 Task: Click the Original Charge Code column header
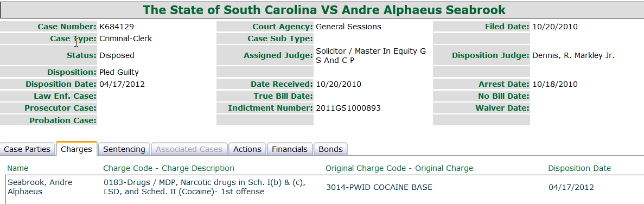click(399, 168)
